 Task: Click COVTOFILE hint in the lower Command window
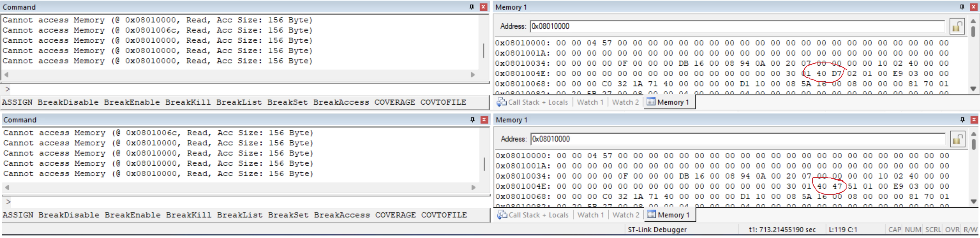(444, 215)
